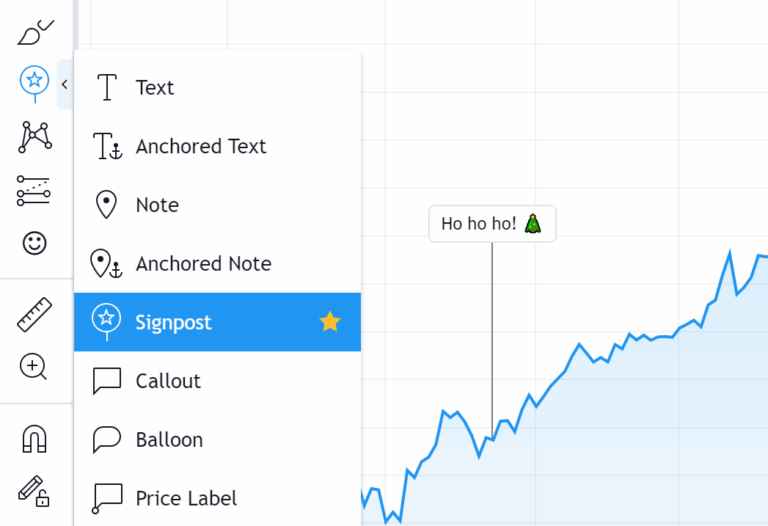Pick the Callout annotation
The height and width of the screenshot is (526, 768).
click(x=168, y=381)
